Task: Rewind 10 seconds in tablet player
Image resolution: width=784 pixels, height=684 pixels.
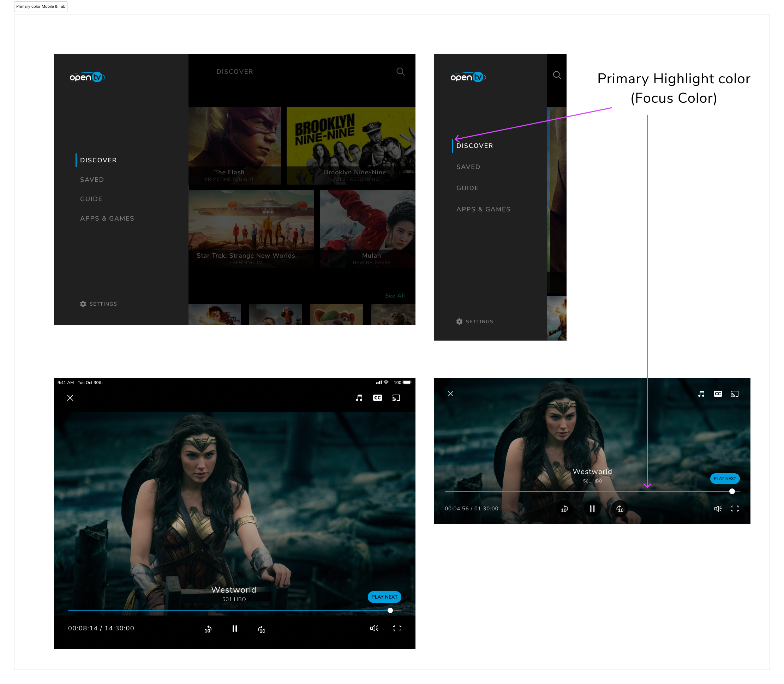Action: (208, 629)
